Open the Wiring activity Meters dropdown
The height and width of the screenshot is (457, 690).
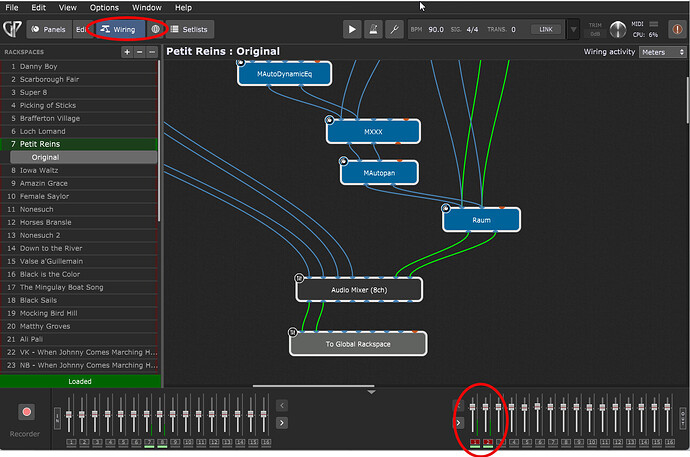tap(662, 52)
